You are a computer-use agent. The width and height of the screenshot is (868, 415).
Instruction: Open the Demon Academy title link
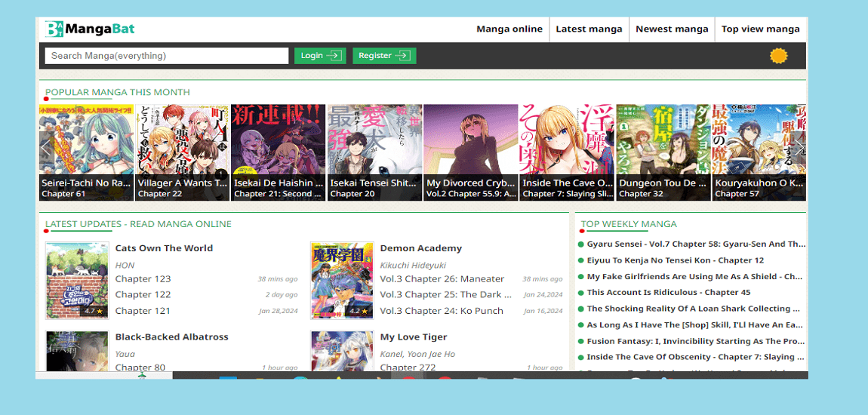[x=420, y=248]
